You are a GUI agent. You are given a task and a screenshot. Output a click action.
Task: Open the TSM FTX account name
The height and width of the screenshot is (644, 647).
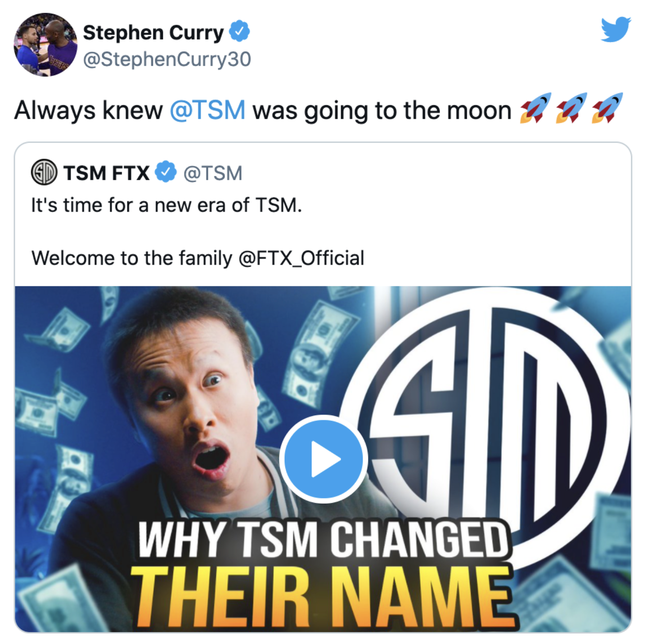tap(106, 173)
